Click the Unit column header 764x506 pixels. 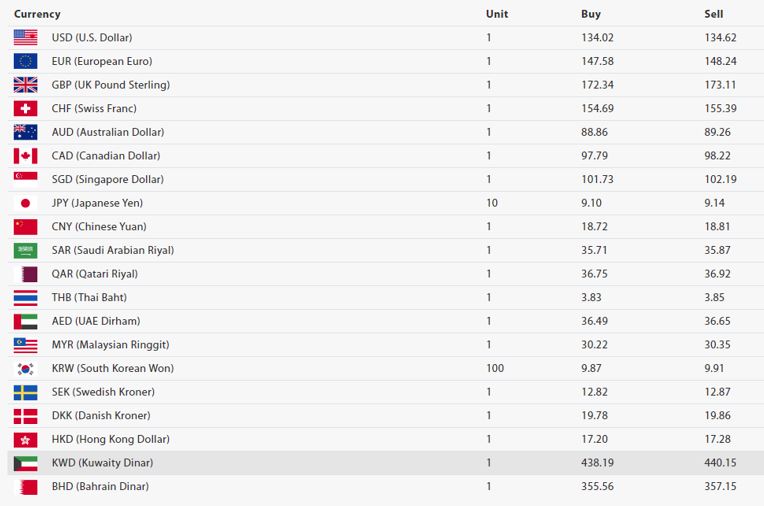coord(497,14)
